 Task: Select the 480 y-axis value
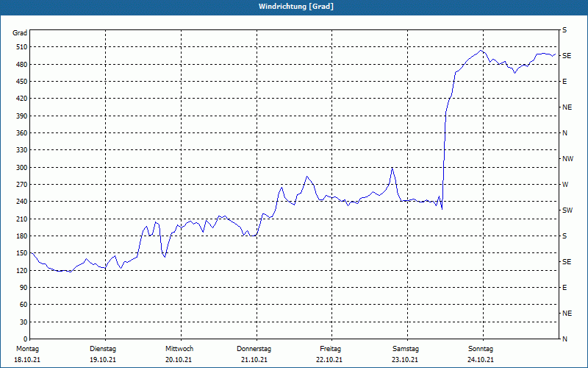click(21, 65)
